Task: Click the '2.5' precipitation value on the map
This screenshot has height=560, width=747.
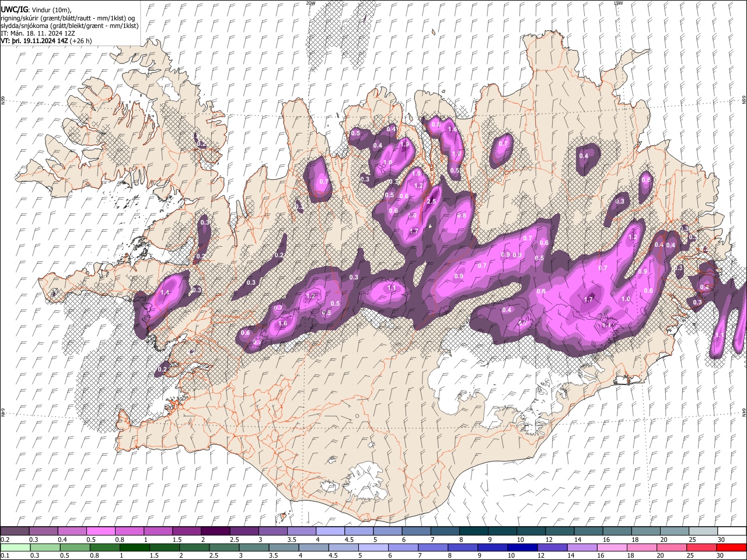Action: [x=431, y=201]
